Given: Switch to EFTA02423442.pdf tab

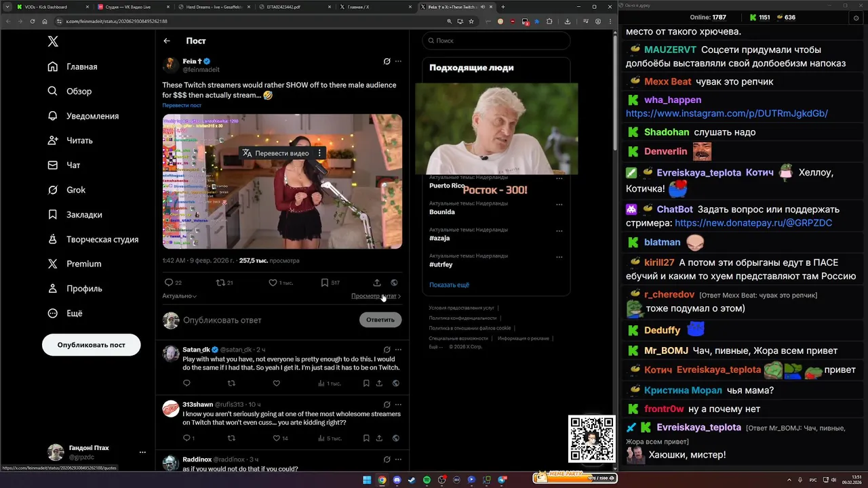Looking at the screenshot, I should click(294, 7).
